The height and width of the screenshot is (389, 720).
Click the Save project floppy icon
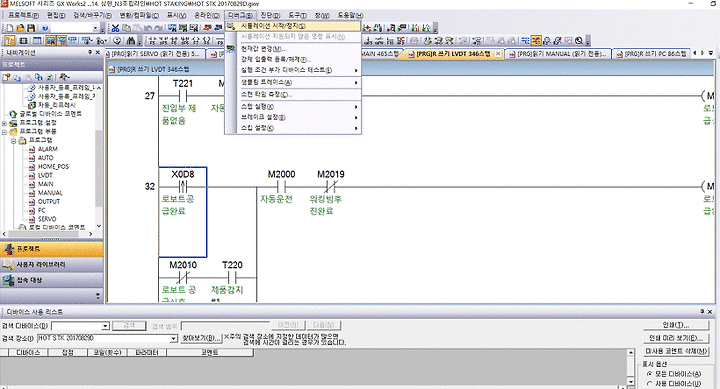31,28
